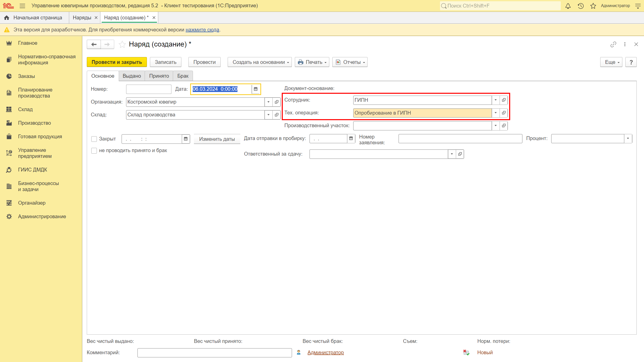Open the Отчеты dropdown menu
644x362 pixels.
tap(350, 62)
